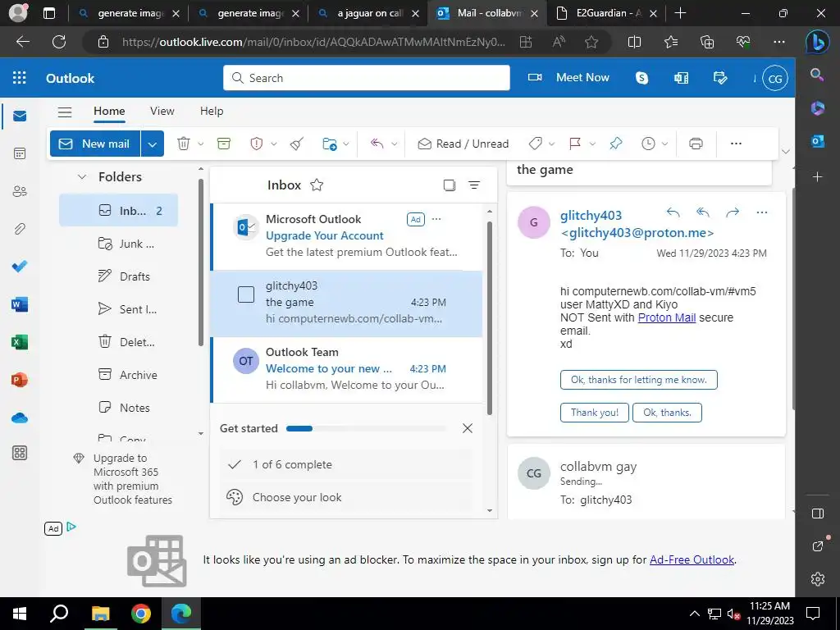Launch Excel from the left rail

20,342
